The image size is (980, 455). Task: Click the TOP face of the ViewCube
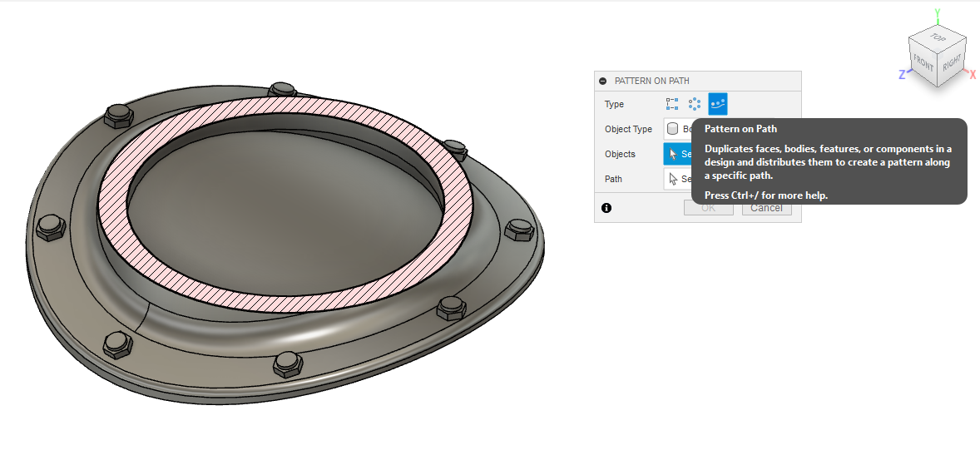pos(938,39)
